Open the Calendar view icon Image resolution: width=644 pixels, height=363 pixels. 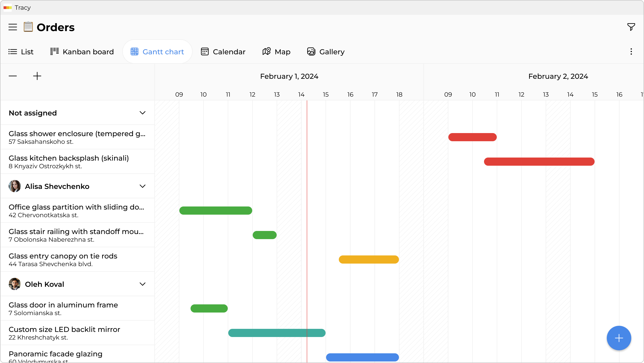tap(205, 51)
